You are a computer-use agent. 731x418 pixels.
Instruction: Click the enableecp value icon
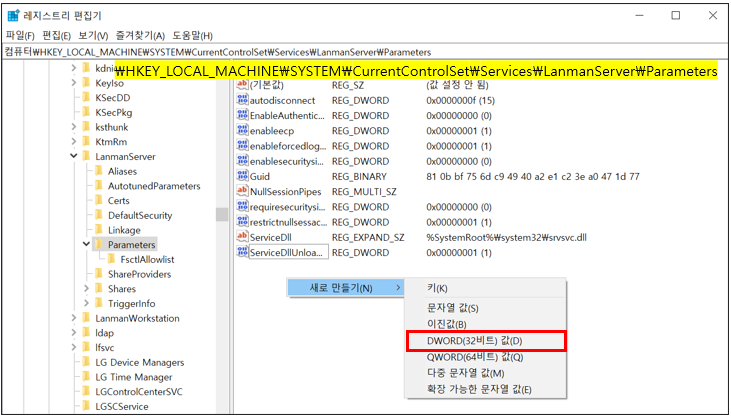coord(242,130)
